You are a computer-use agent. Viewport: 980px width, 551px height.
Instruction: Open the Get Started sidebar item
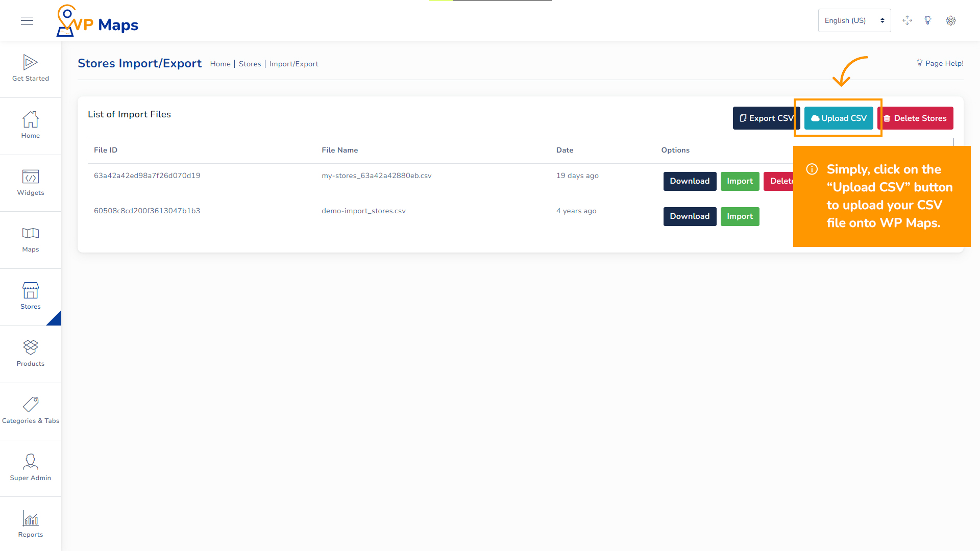(x=31, y=68)
